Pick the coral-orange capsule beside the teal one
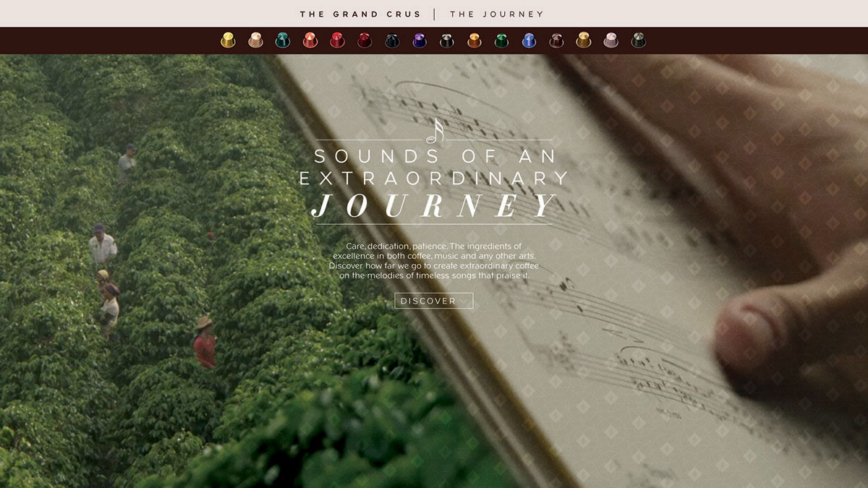Viewport: 868px width, 488px height. coord(310,40)
